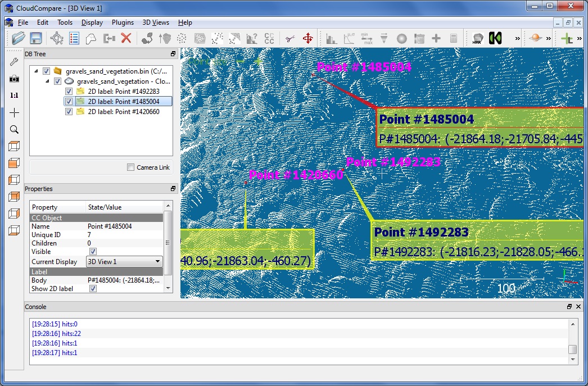Click the camera icon in left sidebar
Screen dimensions: 588x386
pos(14,79)
